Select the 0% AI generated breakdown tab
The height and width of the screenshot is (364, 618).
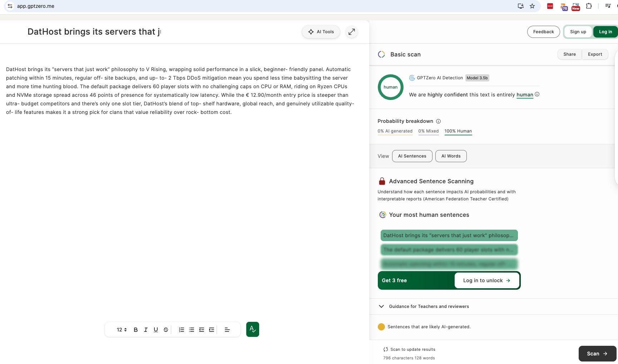click(x=395, y=131)
